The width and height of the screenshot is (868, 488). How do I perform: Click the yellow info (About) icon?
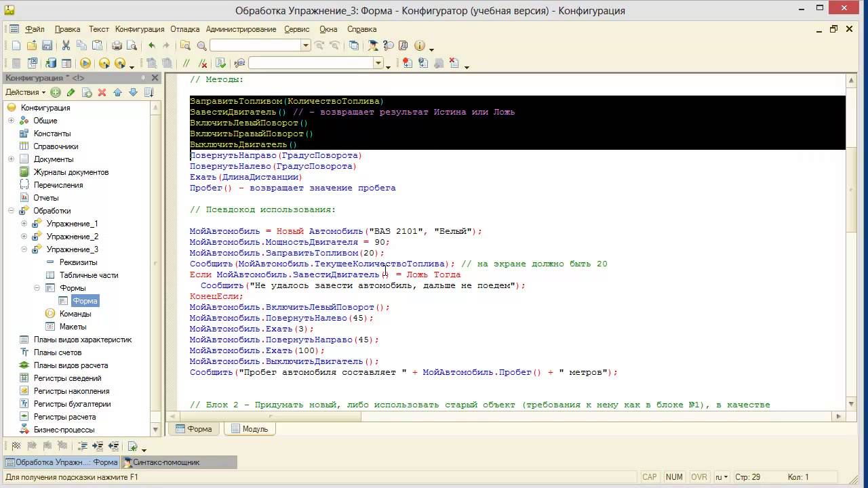click(419, 45)
